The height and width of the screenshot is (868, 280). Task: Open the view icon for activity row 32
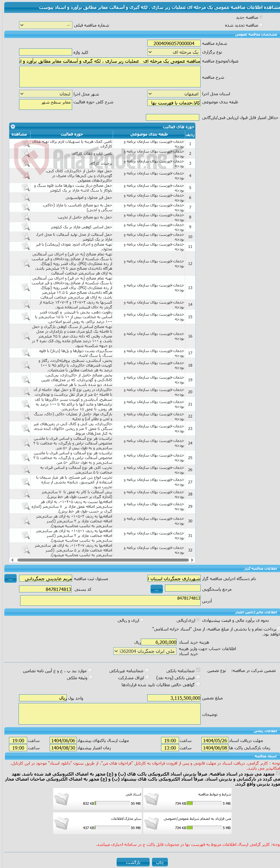[x=25, y=550]
